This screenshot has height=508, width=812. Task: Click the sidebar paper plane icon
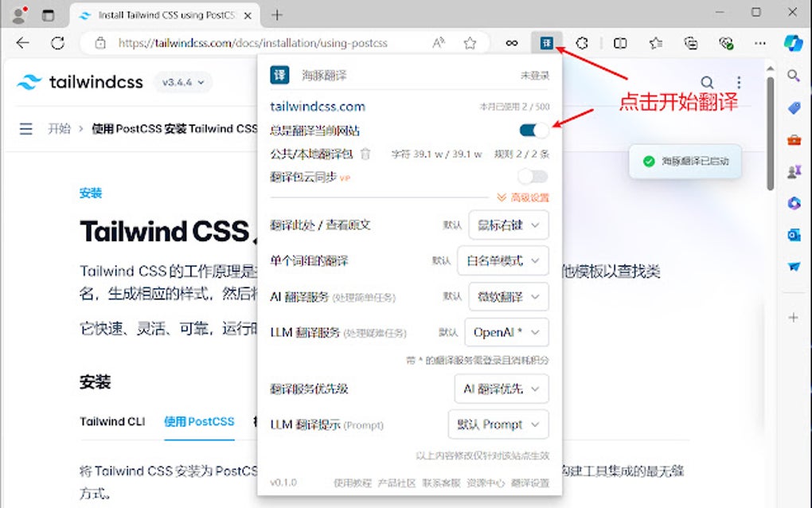(x=794, y=267)
